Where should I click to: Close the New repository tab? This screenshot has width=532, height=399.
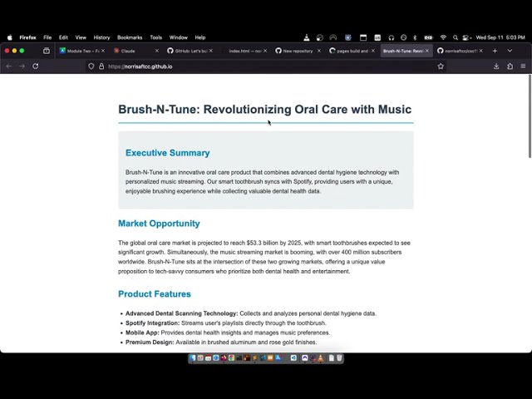pos(319,51)
